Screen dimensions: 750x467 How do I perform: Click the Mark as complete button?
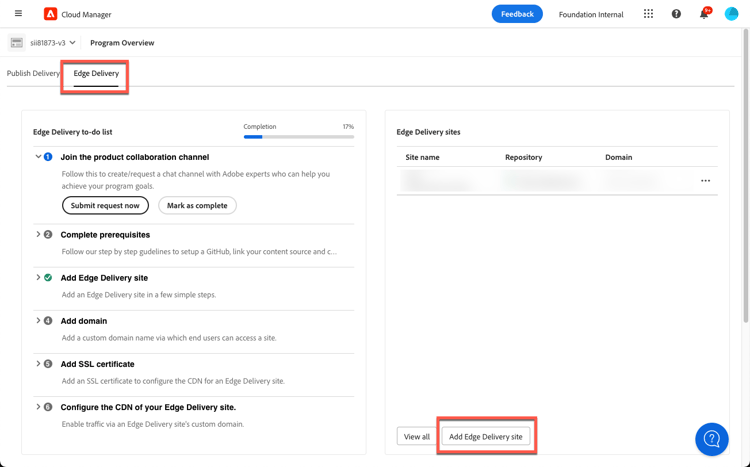tap(197, 205)
